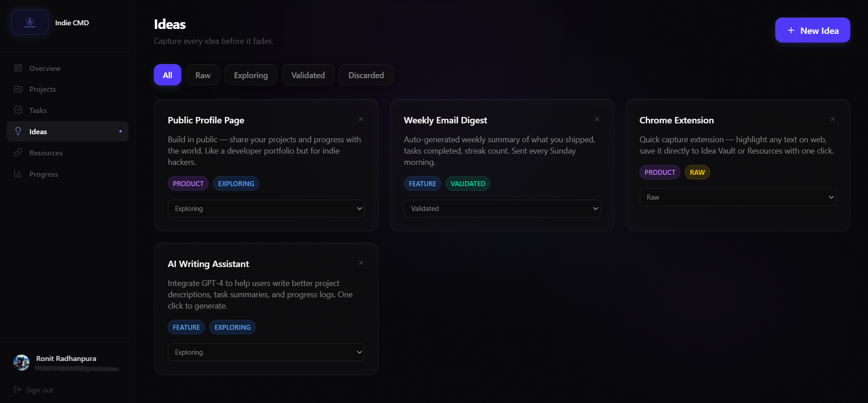868x403 pixels.
Task: Open the status dropdown on Public Profile Page
Action: point(266,208)
